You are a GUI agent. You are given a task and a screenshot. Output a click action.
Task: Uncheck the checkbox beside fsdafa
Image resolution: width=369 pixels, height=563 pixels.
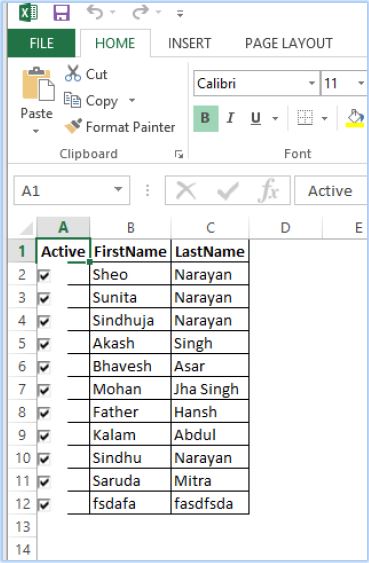point(44,505)
